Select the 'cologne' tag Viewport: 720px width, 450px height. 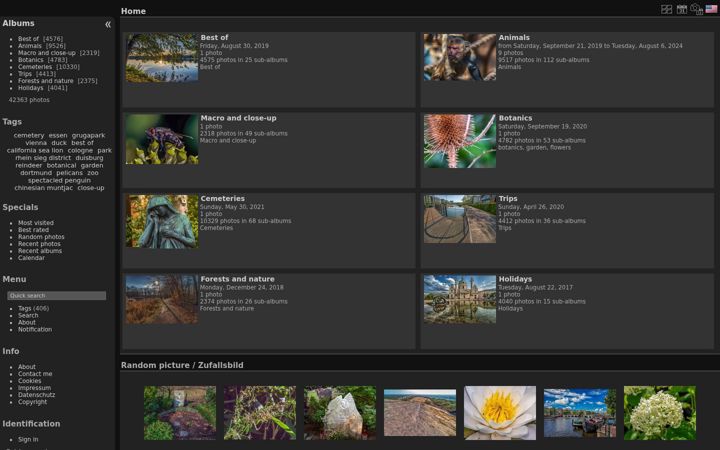click(80, 151)
